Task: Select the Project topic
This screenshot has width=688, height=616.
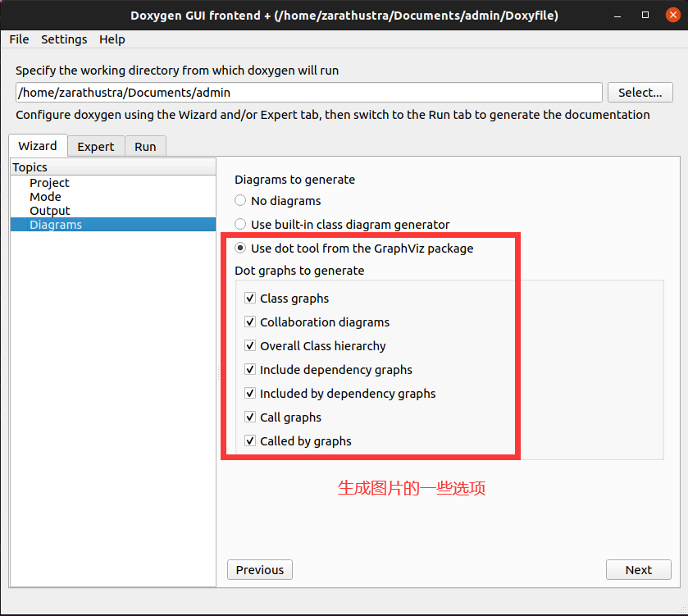Action: tap(113, 183)
